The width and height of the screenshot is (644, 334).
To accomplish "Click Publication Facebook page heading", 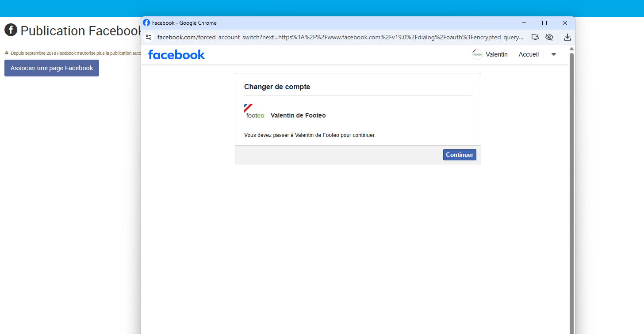I will point(80,31).
